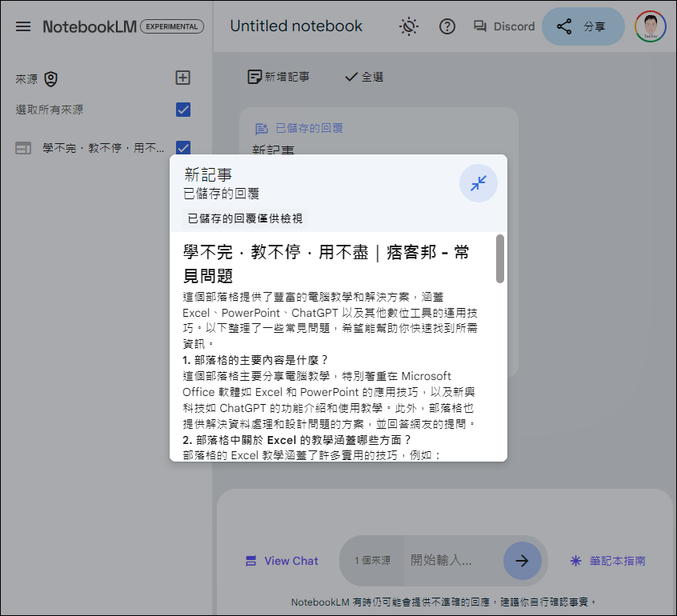Open the user account avatar
Viewport: 677px width, 616px height.
tap(651, 26)
